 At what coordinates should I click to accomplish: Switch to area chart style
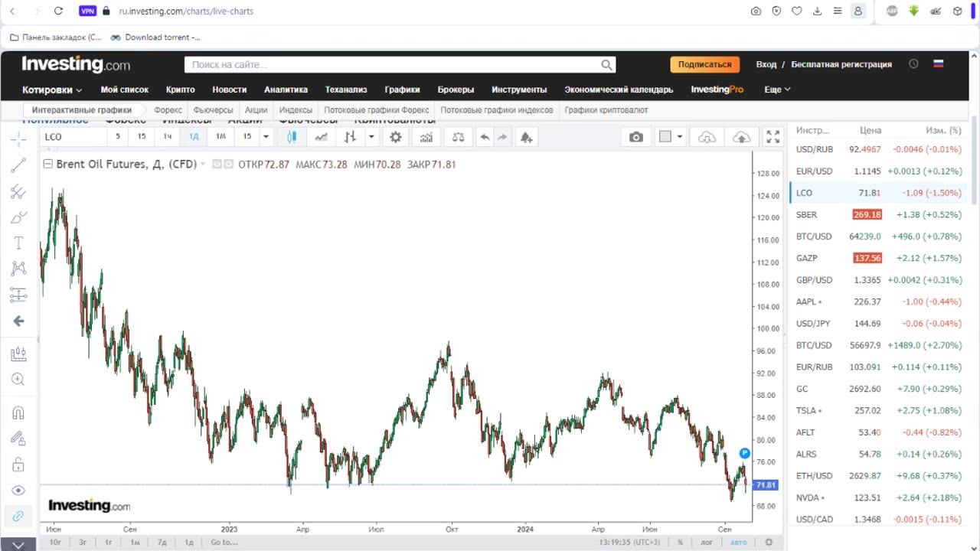[x=321, y=137]
